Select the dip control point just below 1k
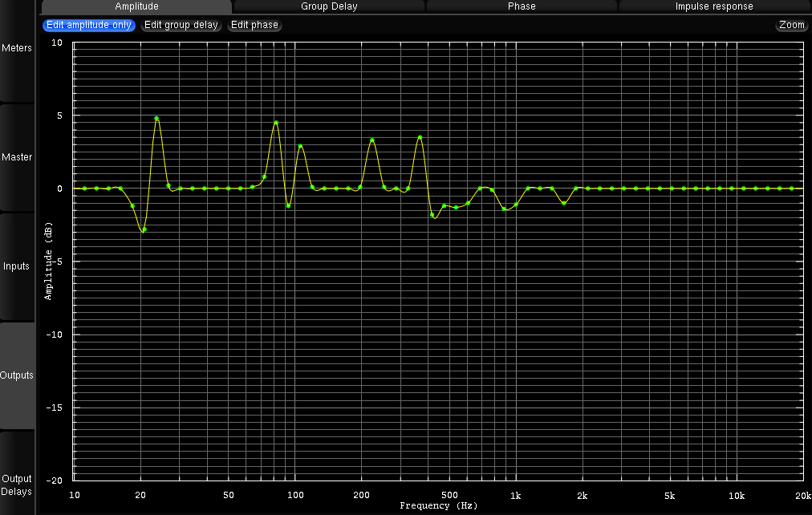812x515 pixels. point(504,209)
